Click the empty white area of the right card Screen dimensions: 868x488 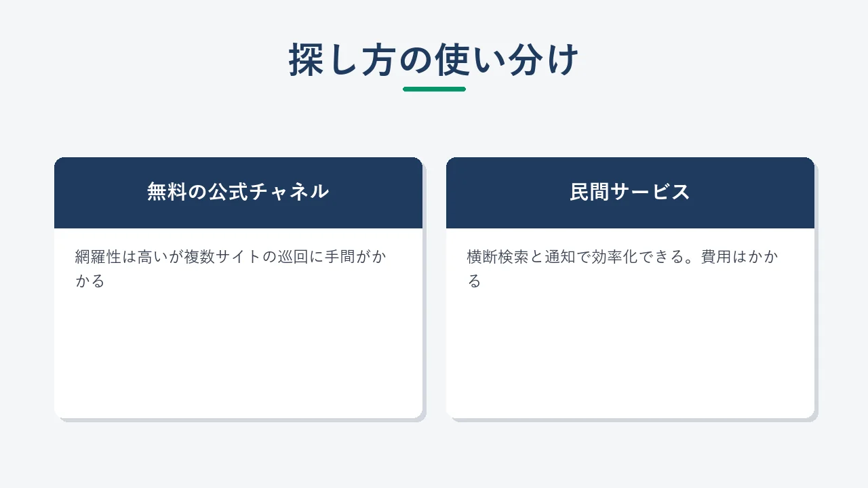click(630, 356)
